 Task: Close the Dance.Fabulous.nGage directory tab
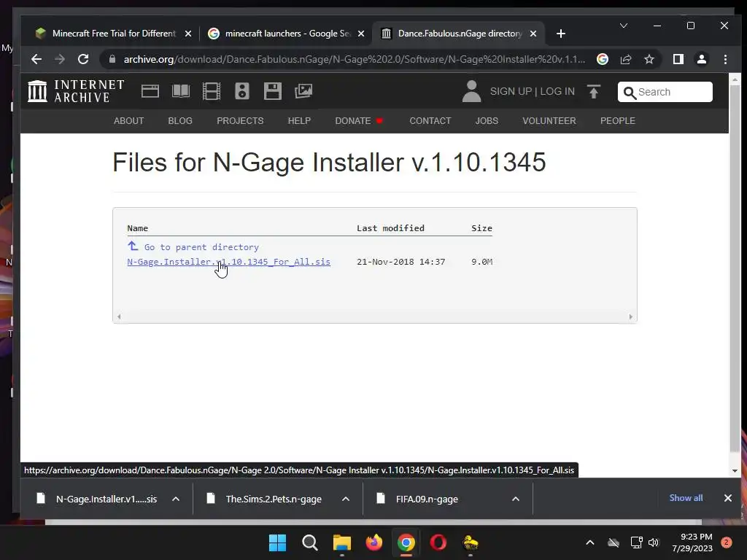tap(533, 34)
